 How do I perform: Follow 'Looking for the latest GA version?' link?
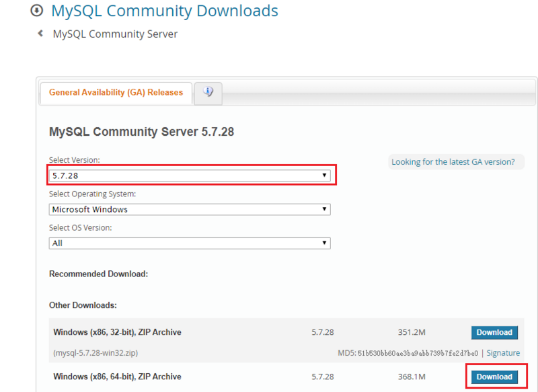[x=453, y=162]
